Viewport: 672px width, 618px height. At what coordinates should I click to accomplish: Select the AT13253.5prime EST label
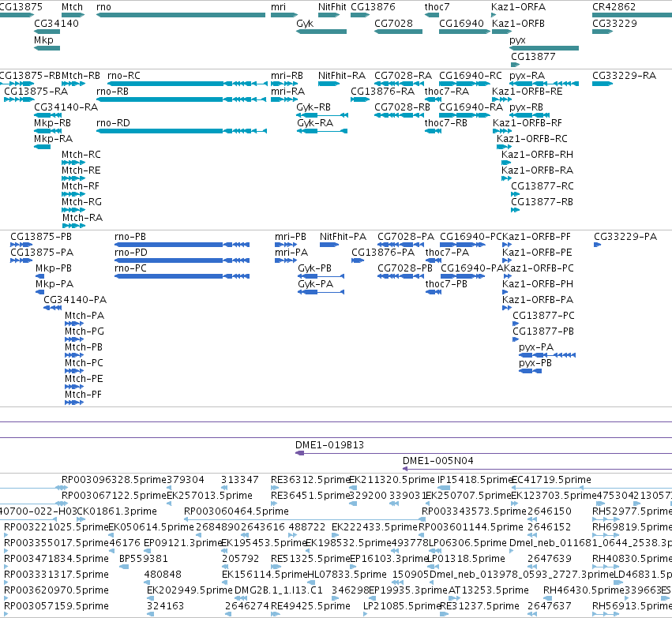click(489, 590)
